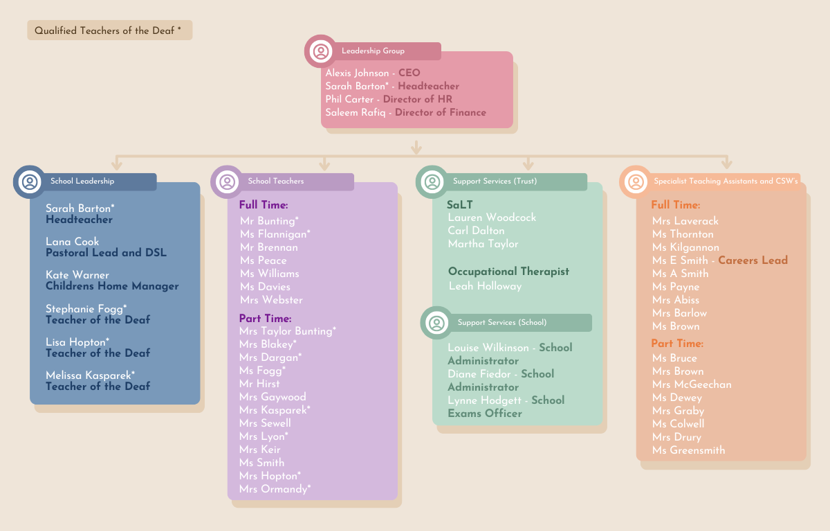Select the School Teachers person icon

point(227,182)
